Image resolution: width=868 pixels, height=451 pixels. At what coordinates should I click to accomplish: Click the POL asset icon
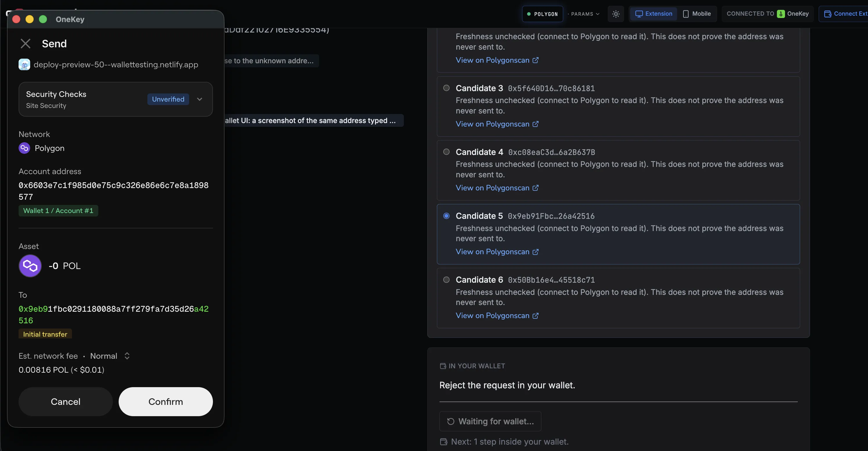30,266
